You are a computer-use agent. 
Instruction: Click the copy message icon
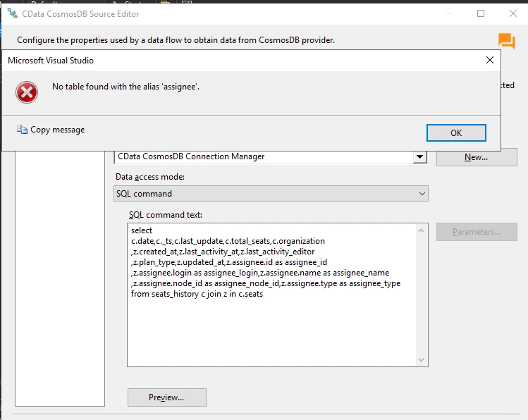[22, 130]
